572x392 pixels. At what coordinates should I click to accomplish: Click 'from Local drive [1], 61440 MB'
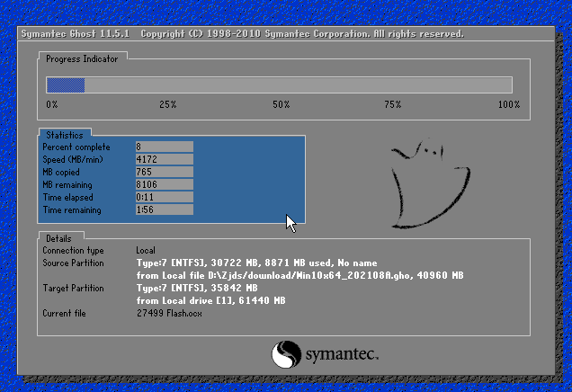tap(210, 300)
